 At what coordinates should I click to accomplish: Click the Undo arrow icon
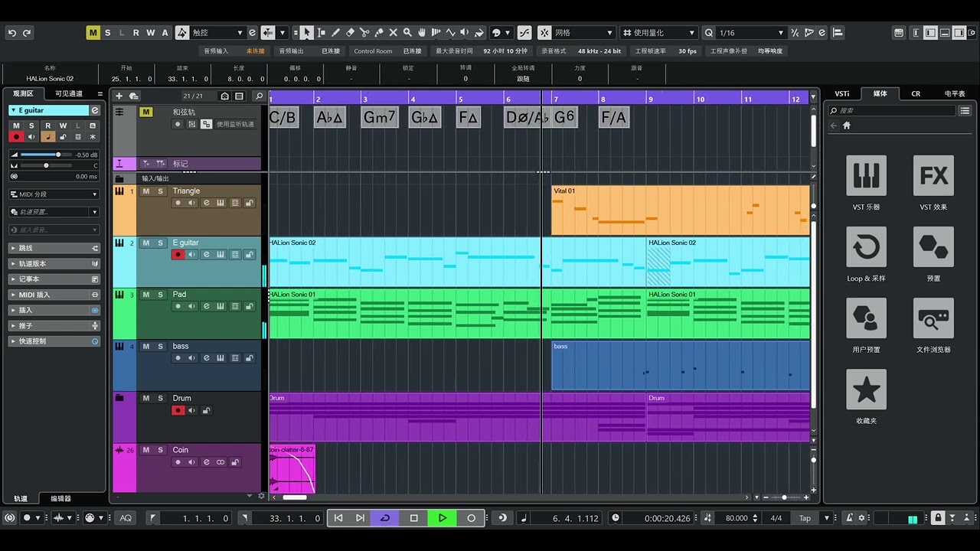(x=12, y=33)
